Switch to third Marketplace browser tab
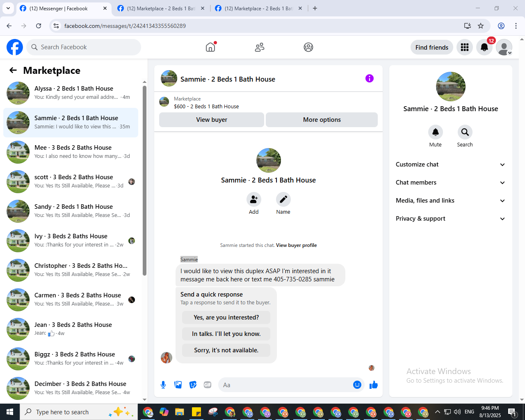Image resolution: width=525 pixels, height=420 pixels. point(258,8)
